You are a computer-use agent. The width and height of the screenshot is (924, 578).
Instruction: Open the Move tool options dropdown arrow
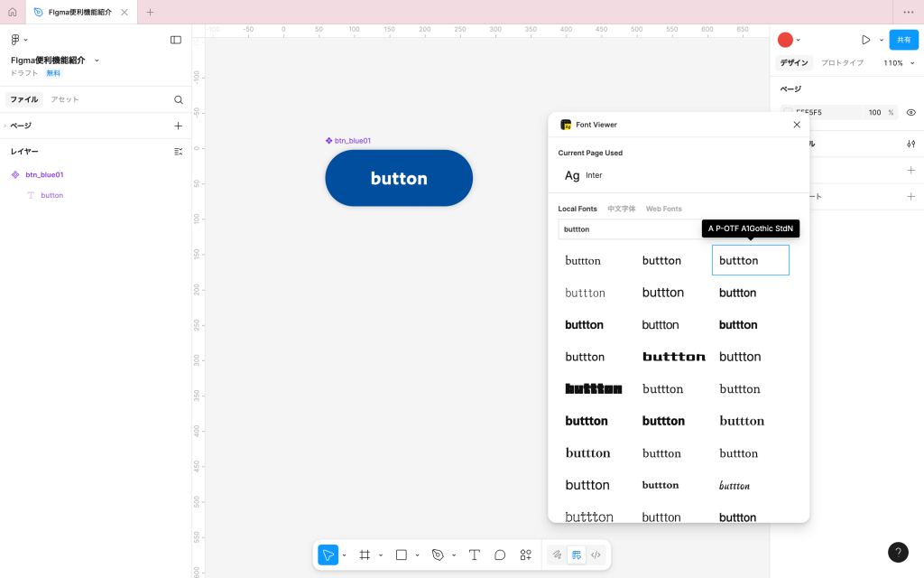(345, 555)
